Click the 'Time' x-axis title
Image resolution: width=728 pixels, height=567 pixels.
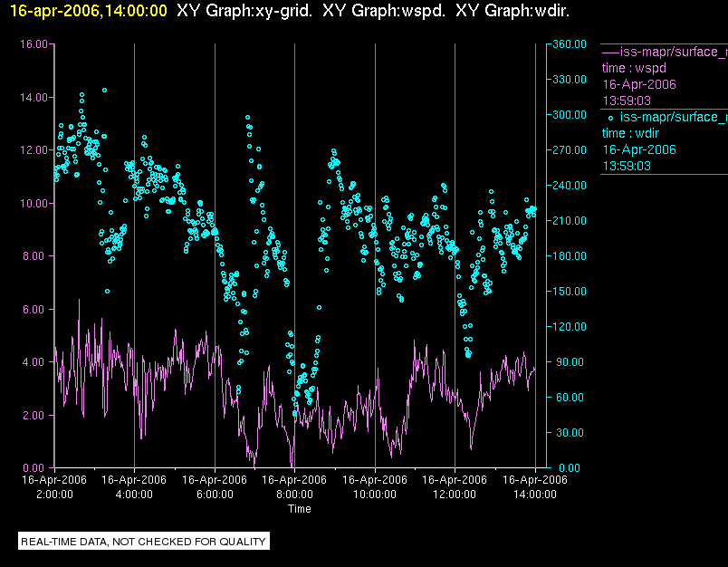pos(300,509)
